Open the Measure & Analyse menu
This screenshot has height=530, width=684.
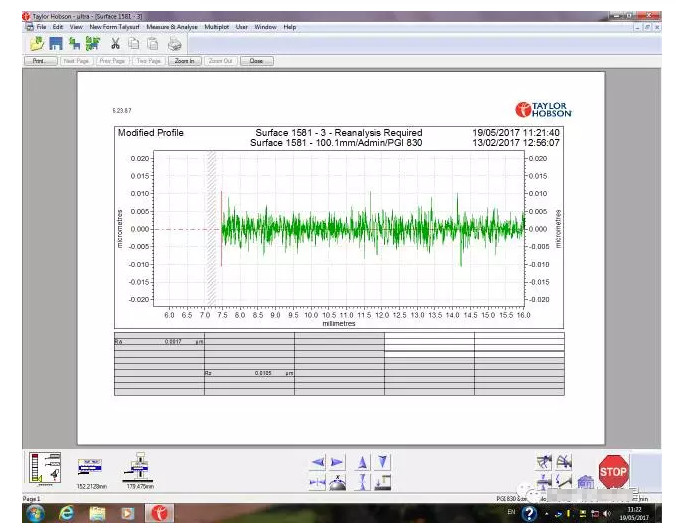pos(172,27)
